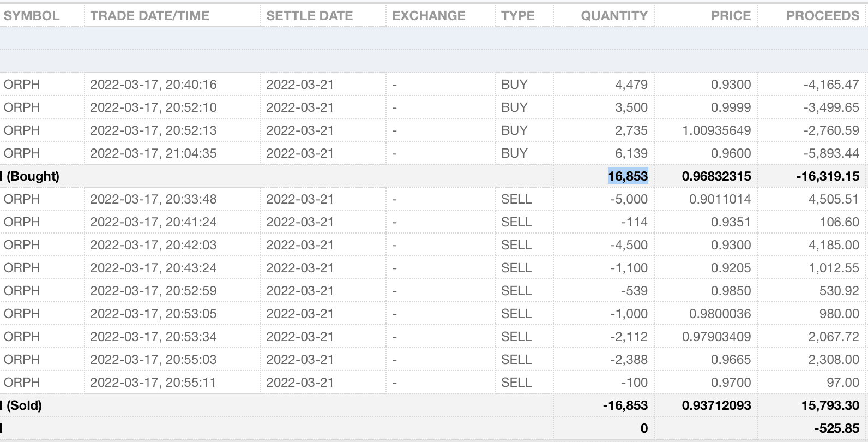This screenshot has height=442, width=868.
Task: Select the 0.93712093 average sold price
Action: coord(716,405)
